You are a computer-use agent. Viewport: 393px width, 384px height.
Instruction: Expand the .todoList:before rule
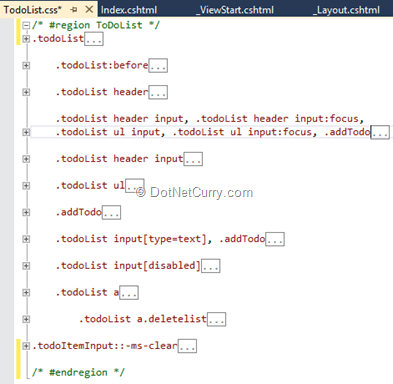pyautogui.click(x=26, y=65)
